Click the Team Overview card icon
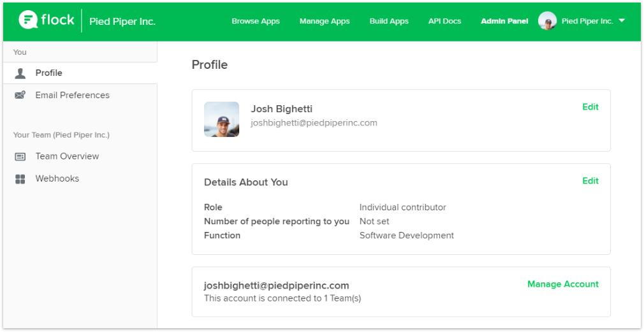This screenshot has height=332, width=644. coord(20,156)
